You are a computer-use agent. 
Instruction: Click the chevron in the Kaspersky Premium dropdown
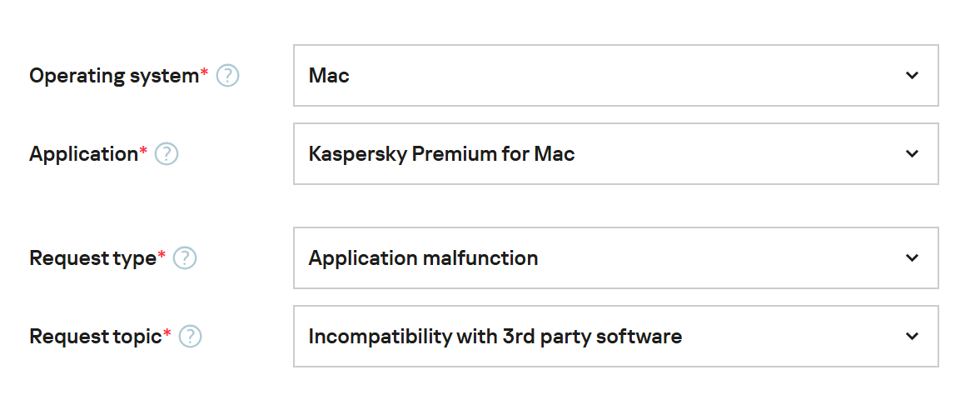912,154
